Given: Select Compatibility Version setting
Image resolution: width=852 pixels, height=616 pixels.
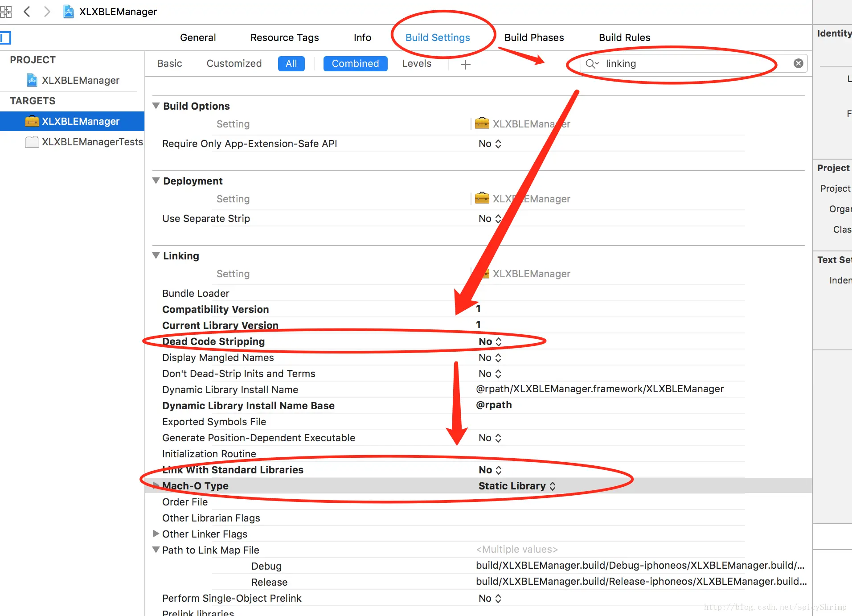Looking at the screenshot, I should pos(216,309).
